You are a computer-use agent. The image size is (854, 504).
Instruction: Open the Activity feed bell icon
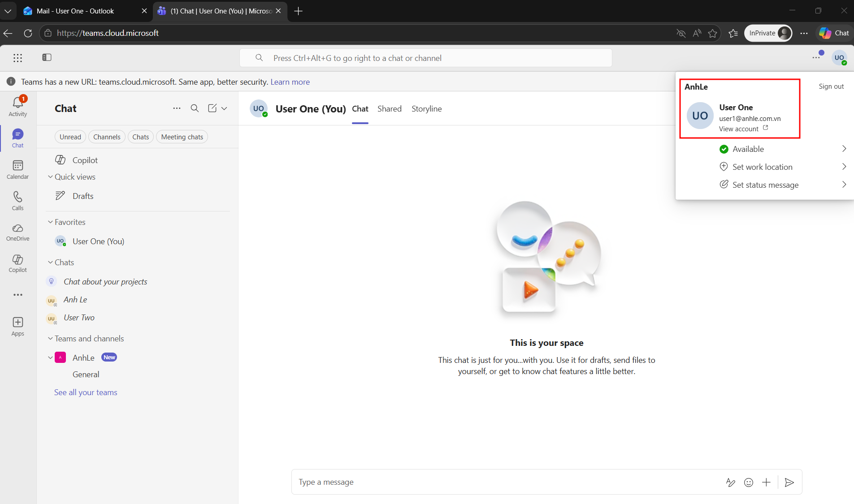[18, 107]
